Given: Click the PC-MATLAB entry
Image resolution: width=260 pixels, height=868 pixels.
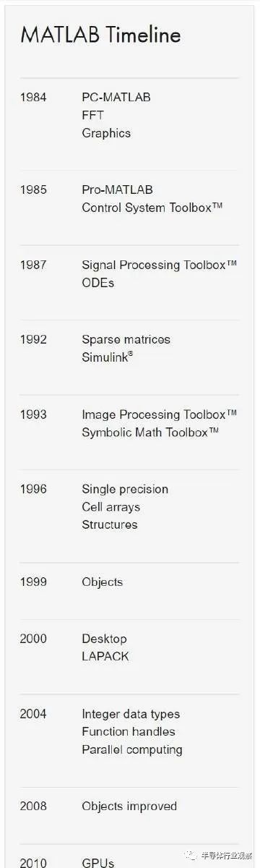Looking at the screenshot, I should [116, 97].
